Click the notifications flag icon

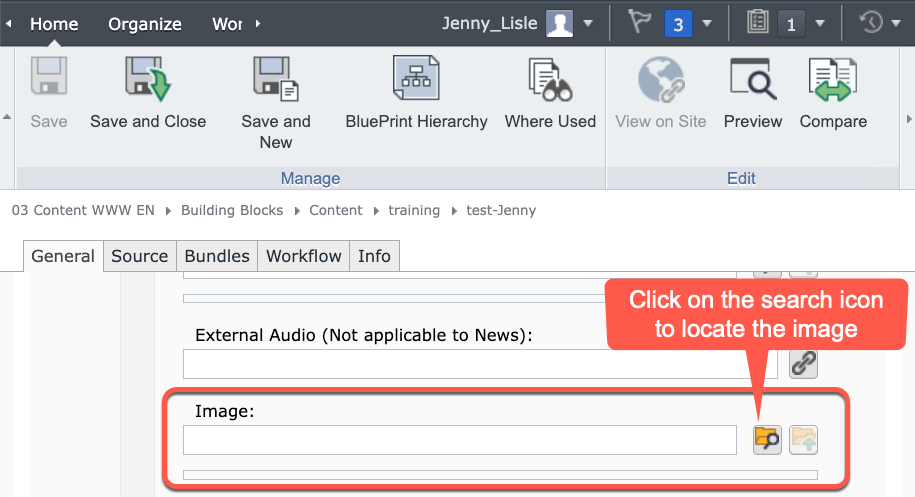point(639,22)
